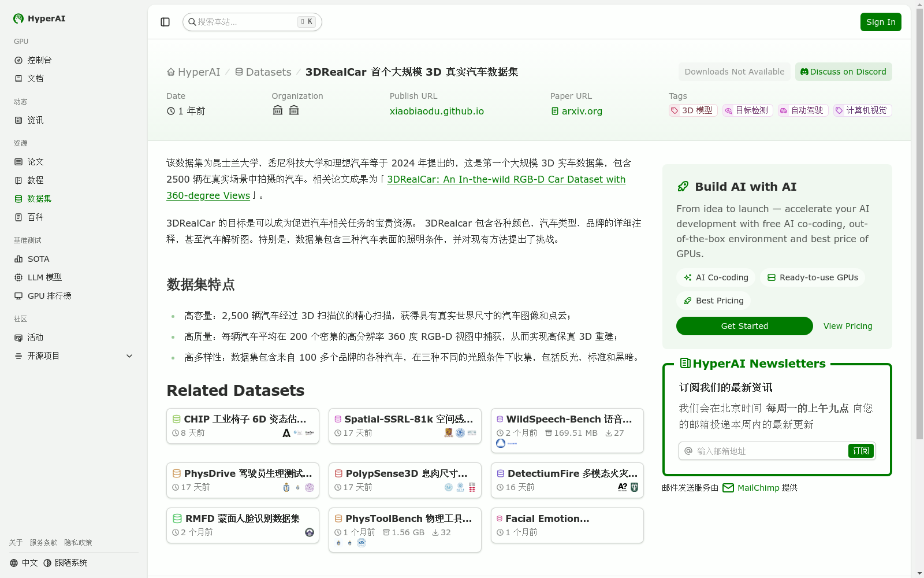
Task: Click first organization building icon
Action: [x=278, y=110]
